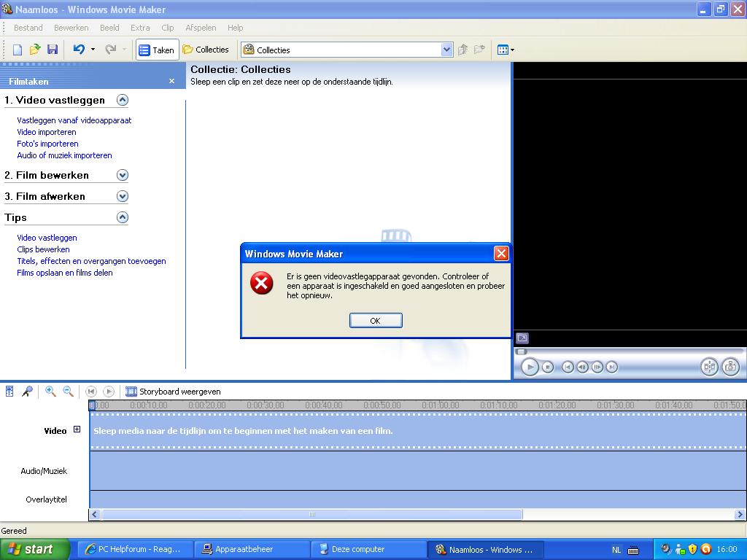The image size is (747, 560).
Task: Expand the Video track plus box
Action: click(77, 429)
